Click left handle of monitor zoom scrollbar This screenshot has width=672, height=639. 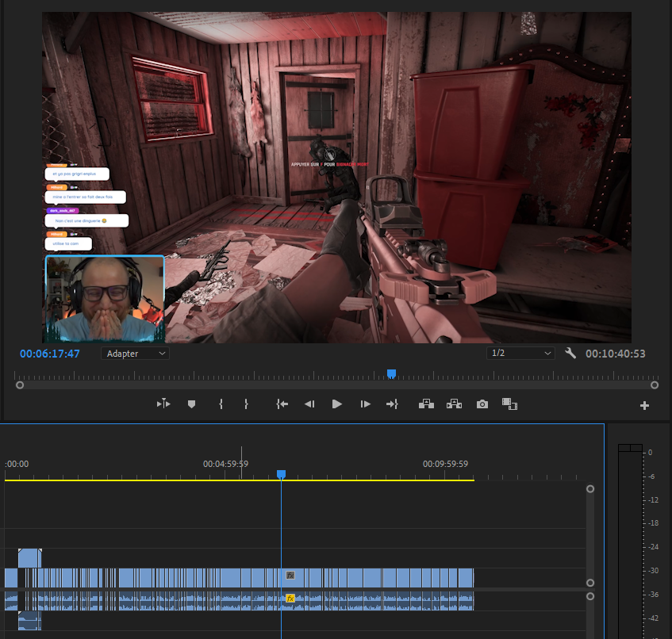(20, 385)
